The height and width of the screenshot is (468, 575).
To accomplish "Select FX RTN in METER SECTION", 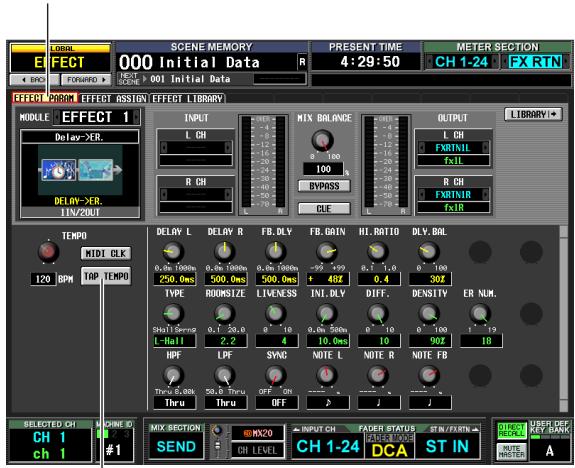I will (x=536, y=62).
